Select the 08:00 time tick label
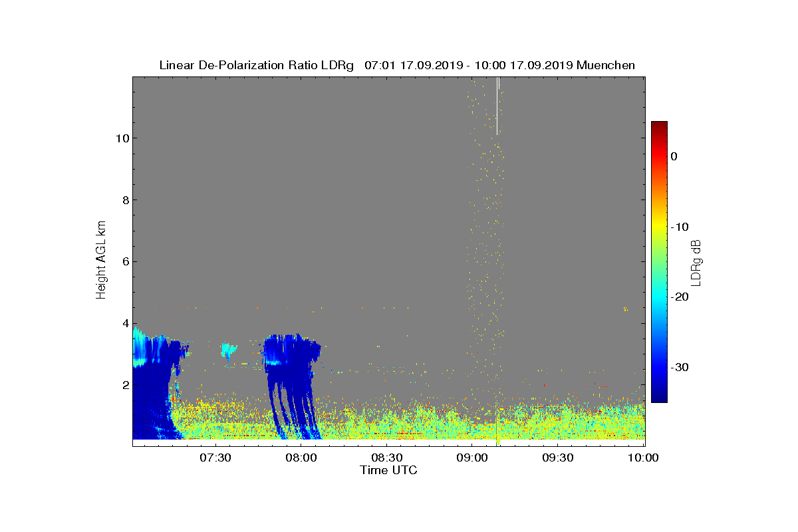798x532 pixels. click(301, 458)
